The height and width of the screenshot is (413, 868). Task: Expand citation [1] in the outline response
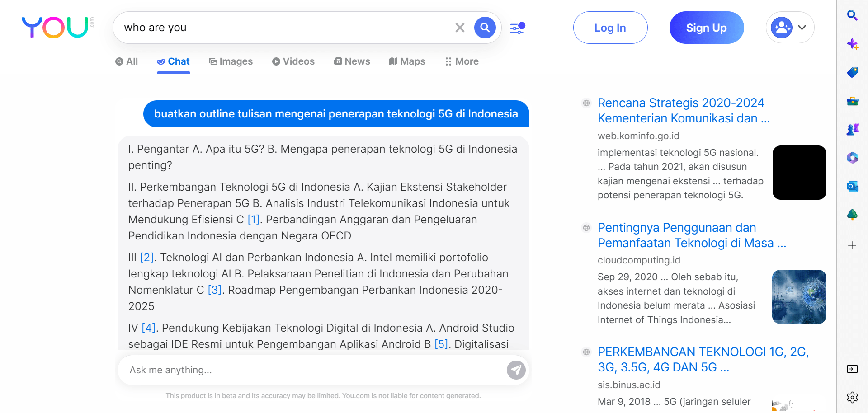point(253,219)
